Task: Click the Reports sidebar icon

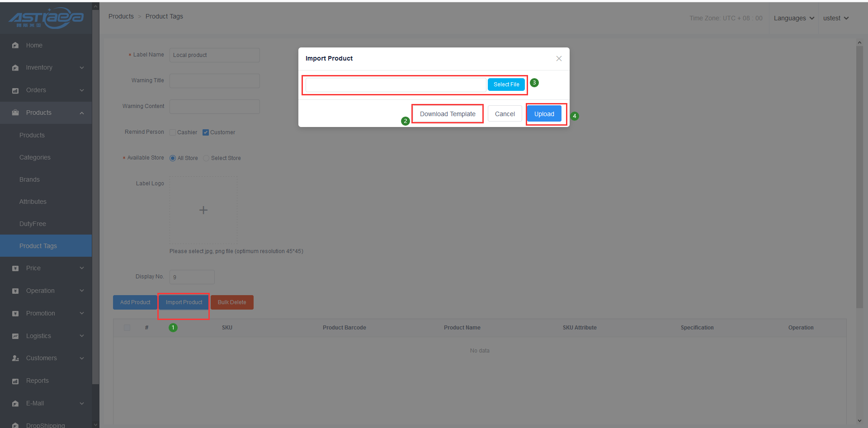Action: click(15, 381)
